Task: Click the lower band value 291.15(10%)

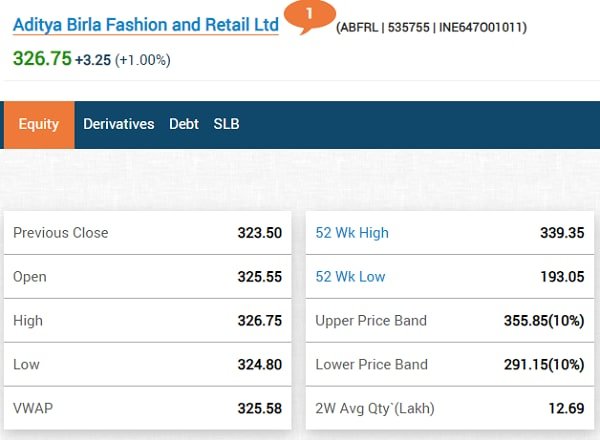Action: coord(544,364)
